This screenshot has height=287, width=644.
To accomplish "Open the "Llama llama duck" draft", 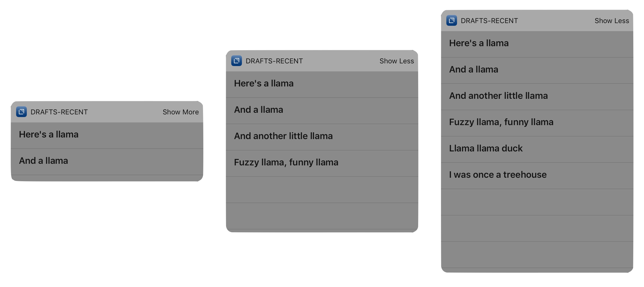I will (x=486, y=148).
